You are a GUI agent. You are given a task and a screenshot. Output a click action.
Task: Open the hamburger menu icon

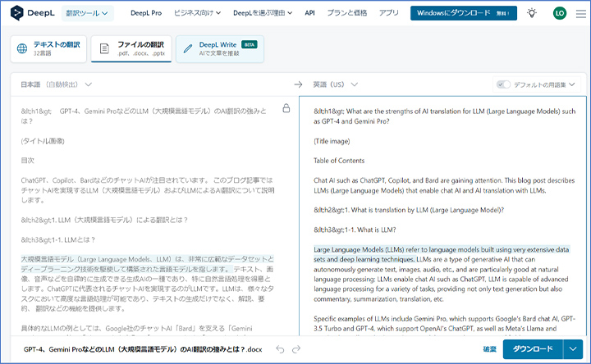581,14
